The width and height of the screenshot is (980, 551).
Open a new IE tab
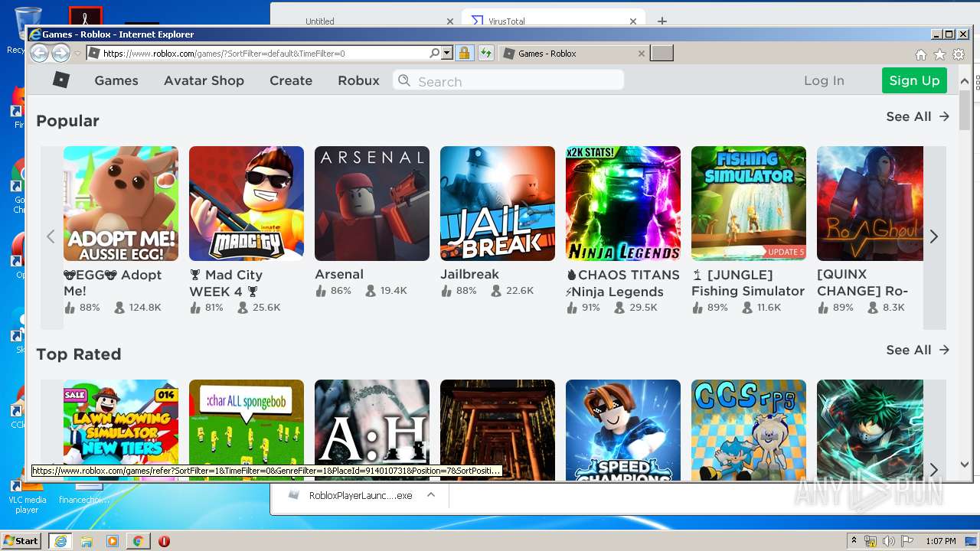661,53
